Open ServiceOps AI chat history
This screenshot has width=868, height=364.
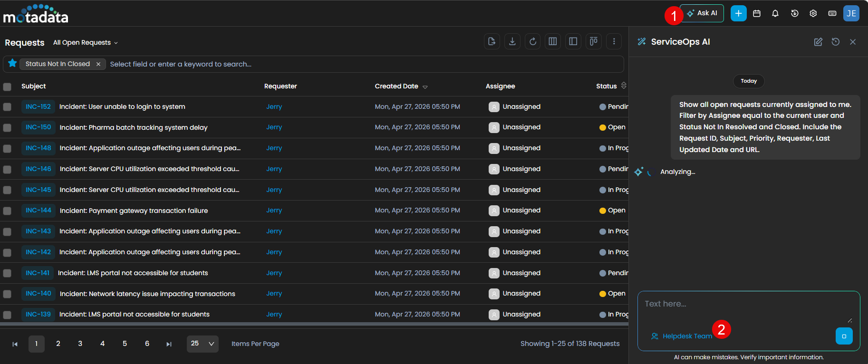(x=835, y=42)
